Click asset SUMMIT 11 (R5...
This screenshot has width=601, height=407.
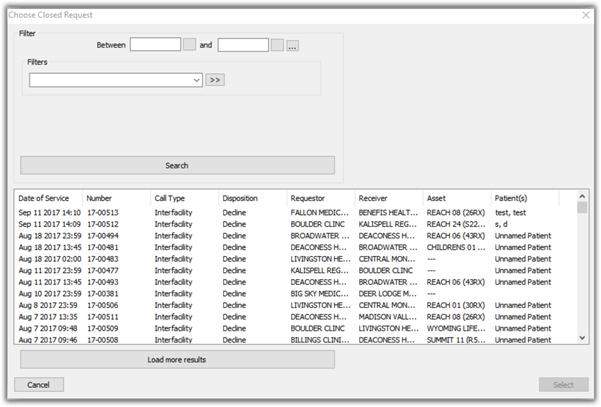click(456, 340)
